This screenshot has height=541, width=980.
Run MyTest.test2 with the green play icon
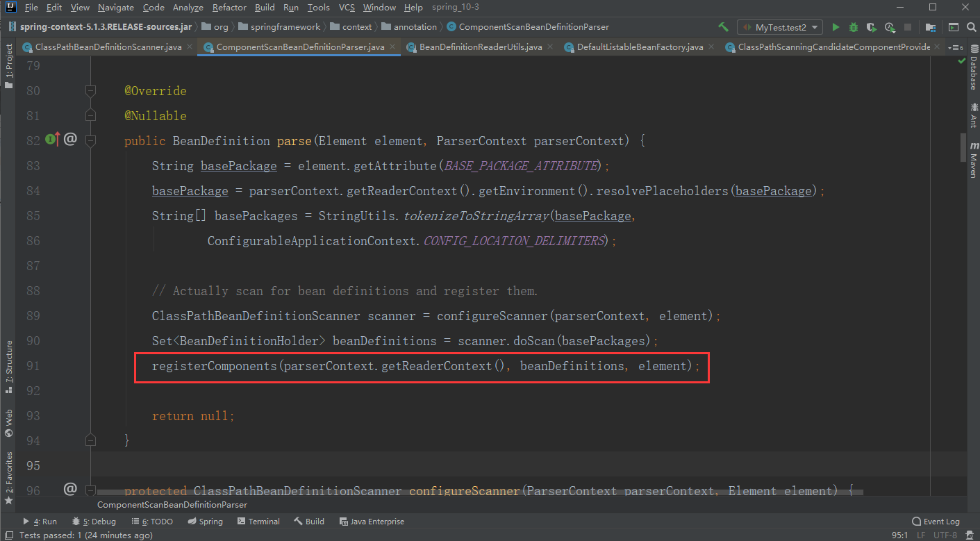tap(836, 27)
